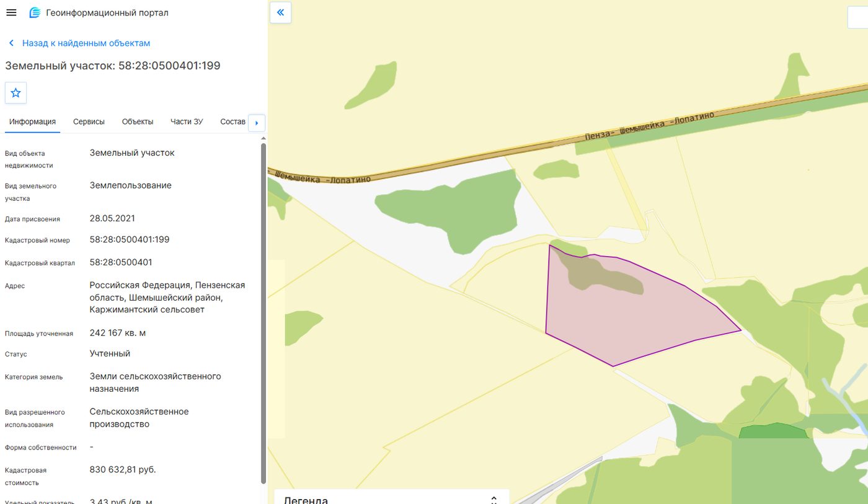Click the back arrow next to Назад
The width and height of the screenshot is (868, 504).
(x=11, y=43)
